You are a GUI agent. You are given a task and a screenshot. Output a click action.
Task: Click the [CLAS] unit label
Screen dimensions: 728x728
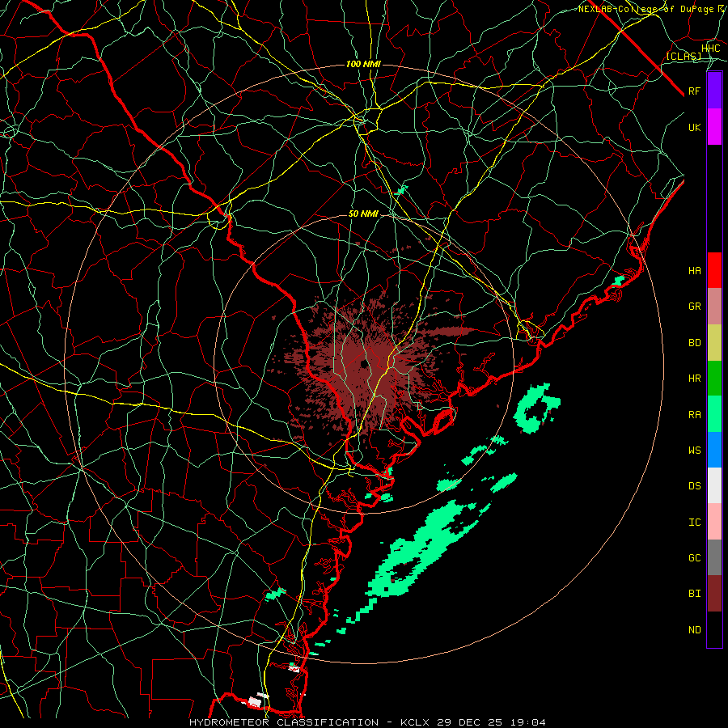pos(684,57)
